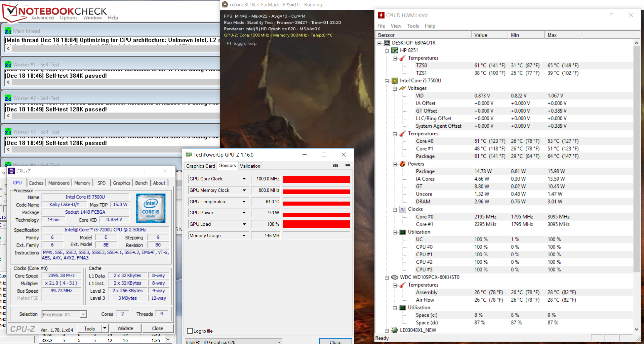Click the Worker #2 Self-Test icon
Screen dimensions: 644x344
(8, 98)
